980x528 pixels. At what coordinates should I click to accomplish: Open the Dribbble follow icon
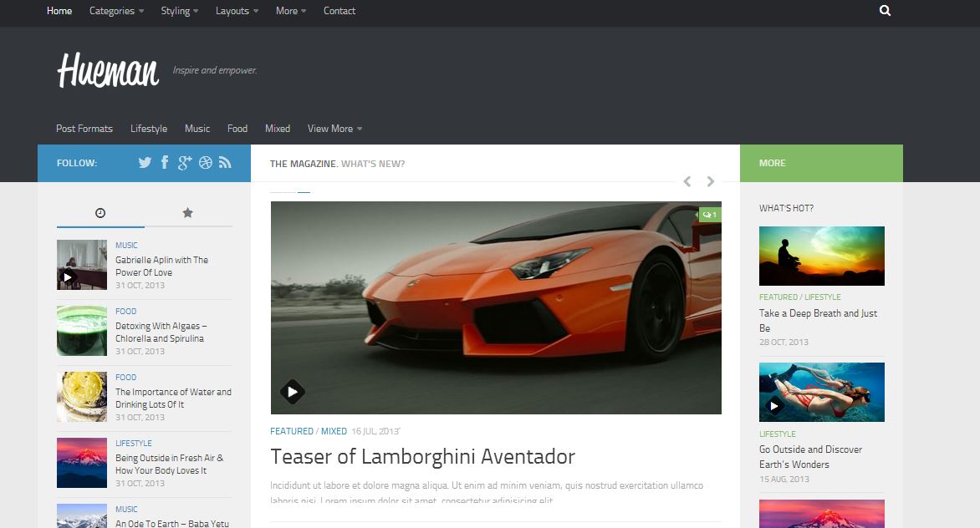tap(206, 162)
